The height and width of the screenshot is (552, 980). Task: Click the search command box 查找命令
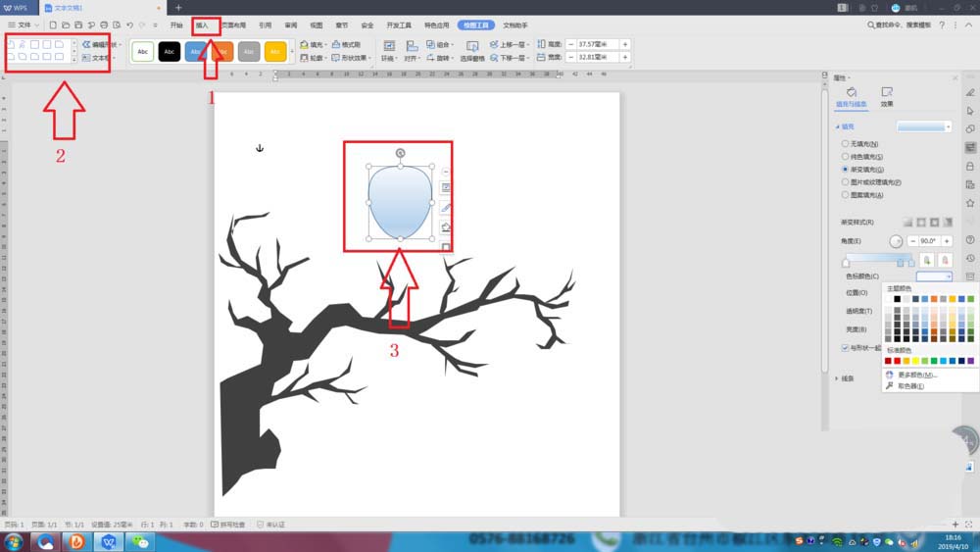[899, 25]
